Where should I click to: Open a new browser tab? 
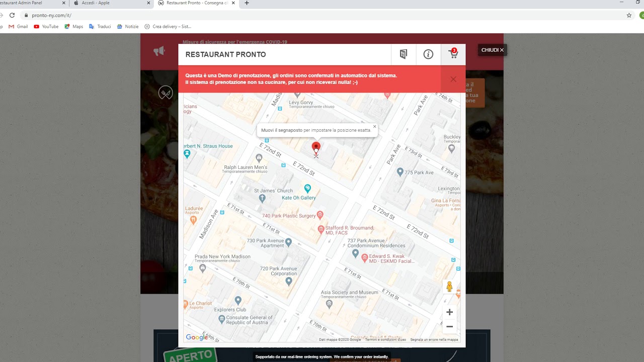(x=247, y=3)
